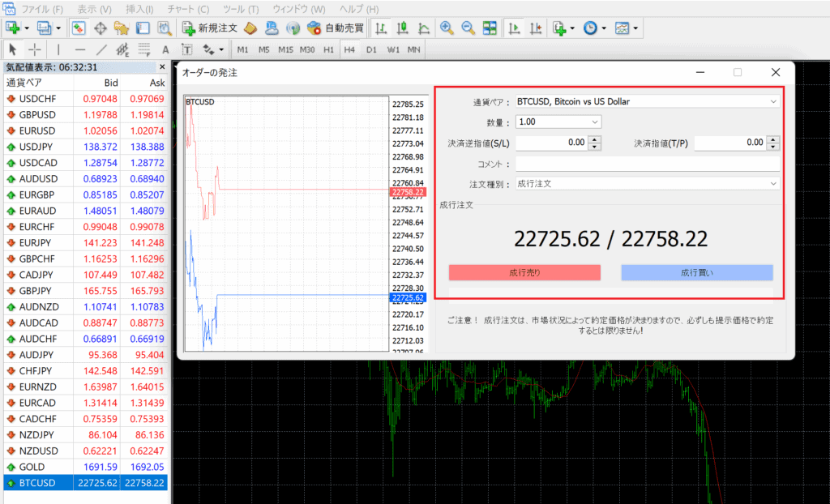Image resolution: width=830 pixels, height=504 pixels.
Task: Zoom in with the plus magnifier
Action: (x=447, y=28)
